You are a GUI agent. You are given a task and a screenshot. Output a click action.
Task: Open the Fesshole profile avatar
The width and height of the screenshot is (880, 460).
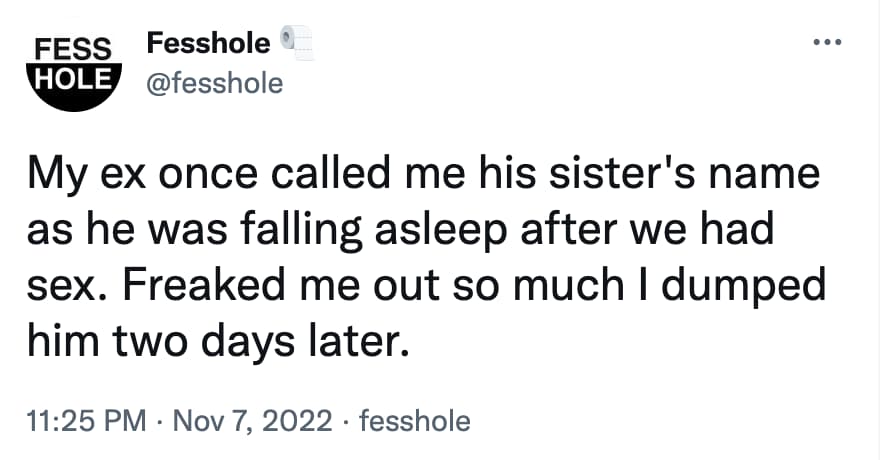click(72, 66)
